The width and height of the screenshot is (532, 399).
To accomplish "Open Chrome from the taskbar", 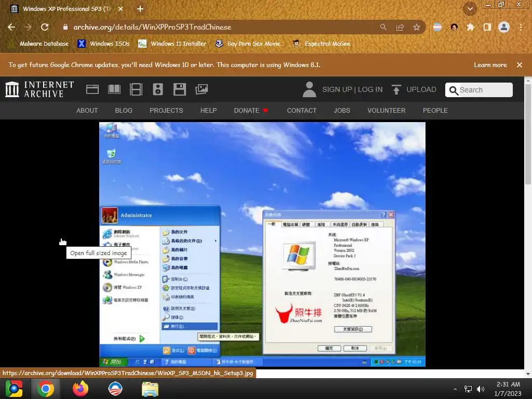I will point(46,389).
